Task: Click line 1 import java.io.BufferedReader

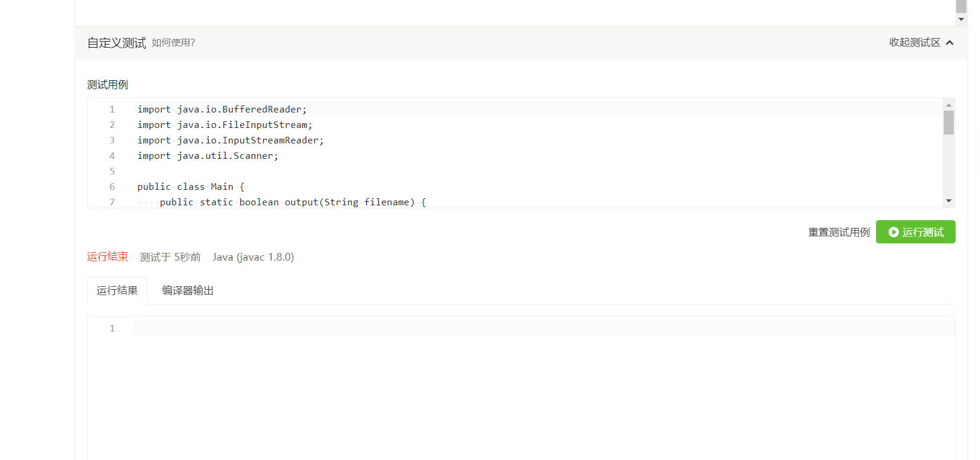Action: [222, 109]
